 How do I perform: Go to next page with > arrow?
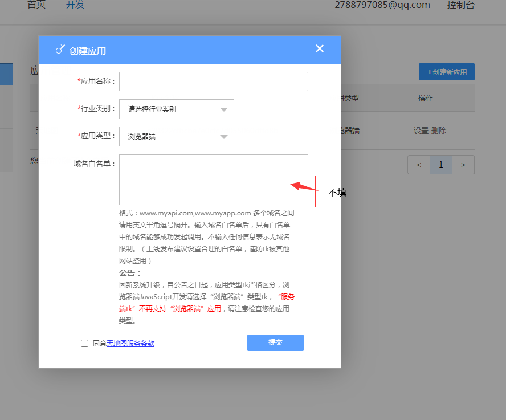tap(463, 165)
